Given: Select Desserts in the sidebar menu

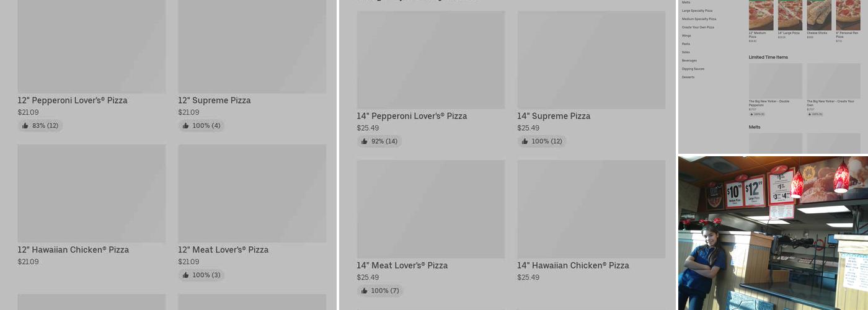Looking at the screenshot, I should click(688, 77).
